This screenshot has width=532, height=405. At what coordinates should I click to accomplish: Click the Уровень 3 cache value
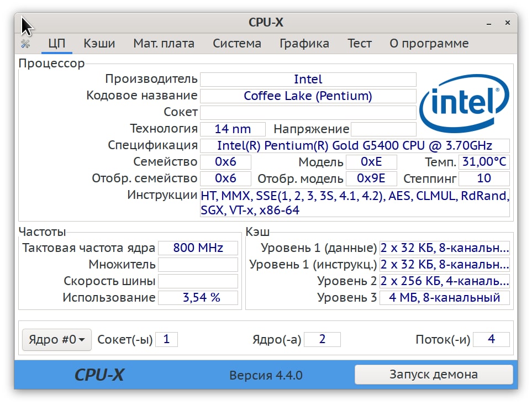point(444,298)
